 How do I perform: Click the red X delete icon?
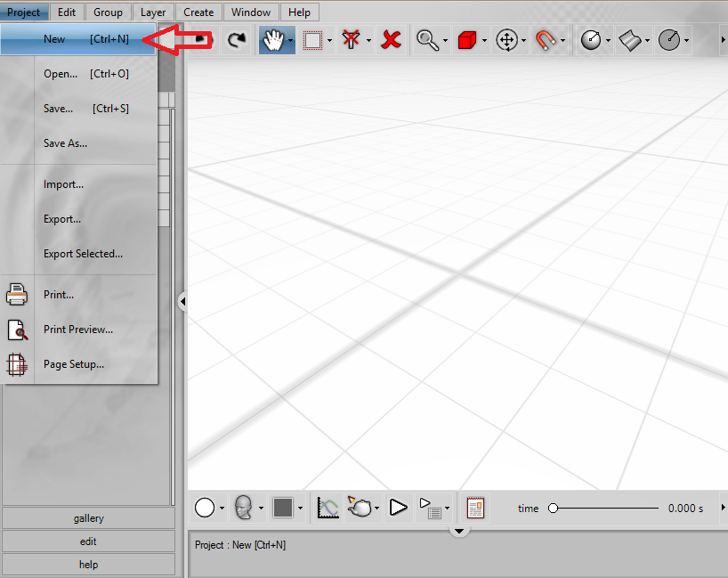tap(391, 39)
